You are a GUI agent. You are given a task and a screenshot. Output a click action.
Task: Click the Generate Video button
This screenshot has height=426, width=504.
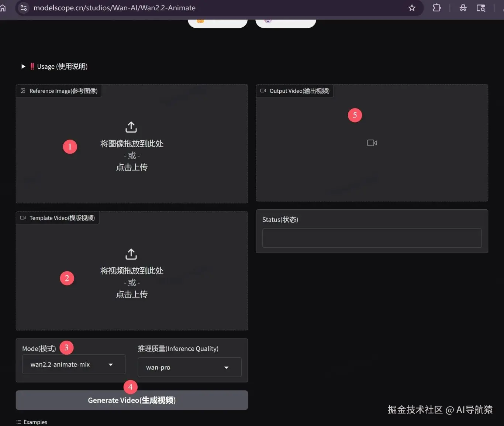point(132,400)
